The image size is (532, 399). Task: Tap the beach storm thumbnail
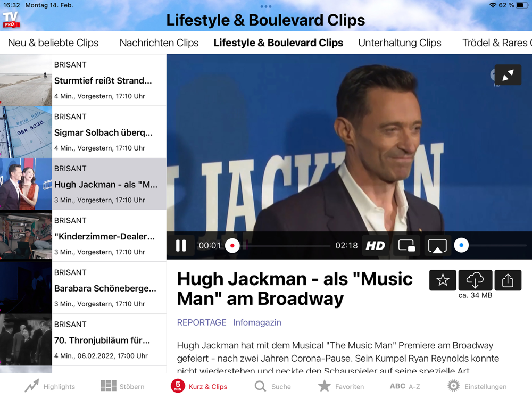(x=26, y=80)
